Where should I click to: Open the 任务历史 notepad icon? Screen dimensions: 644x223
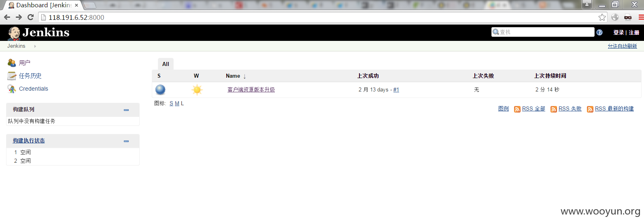tap(12, 76)
